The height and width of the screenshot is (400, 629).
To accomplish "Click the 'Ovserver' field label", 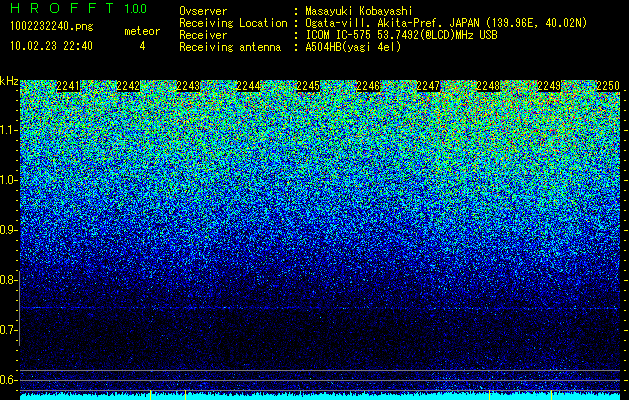I will coord(203,11).
